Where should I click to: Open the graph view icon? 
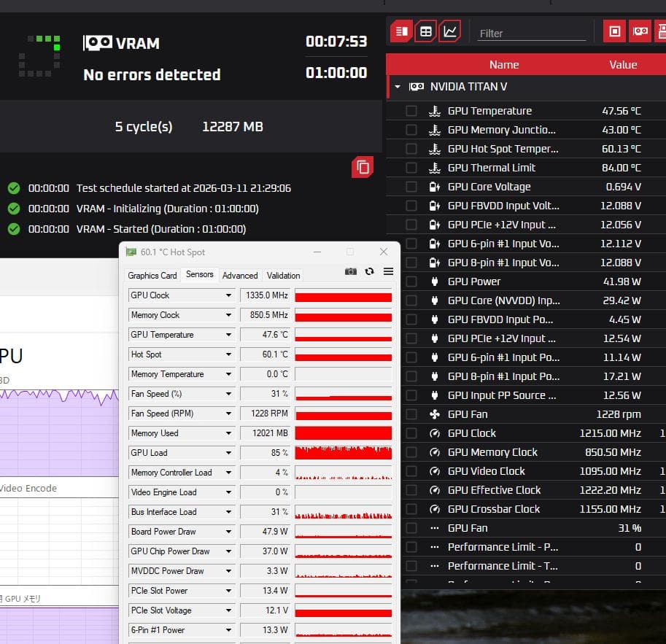tap(450, 31)
